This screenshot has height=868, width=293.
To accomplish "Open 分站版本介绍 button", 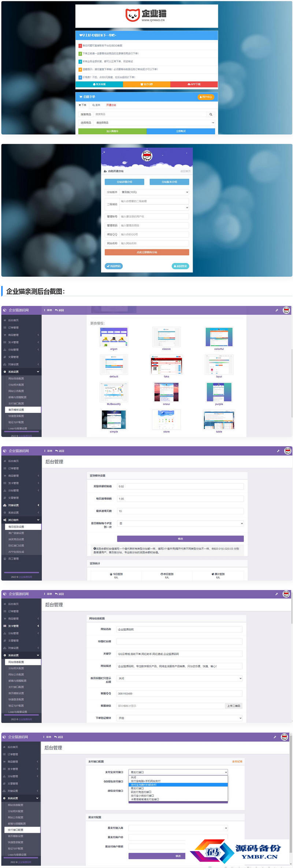I will (x=169, y=182).
